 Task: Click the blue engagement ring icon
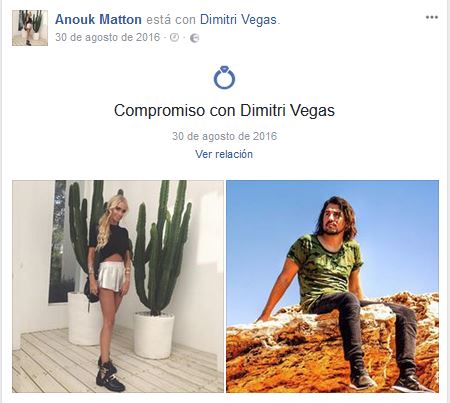[224, 78]
